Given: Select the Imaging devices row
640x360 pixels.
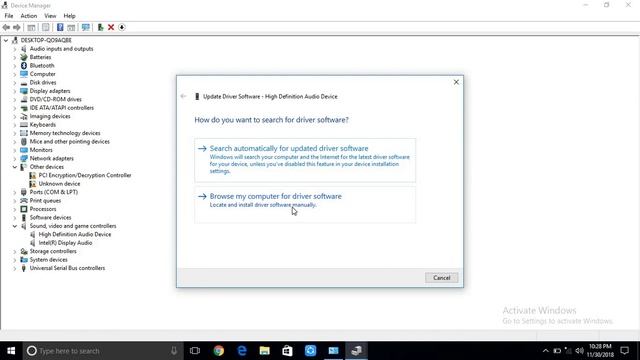Looking at the screenshot, I should pyautogui.click(x=50, y=116).
